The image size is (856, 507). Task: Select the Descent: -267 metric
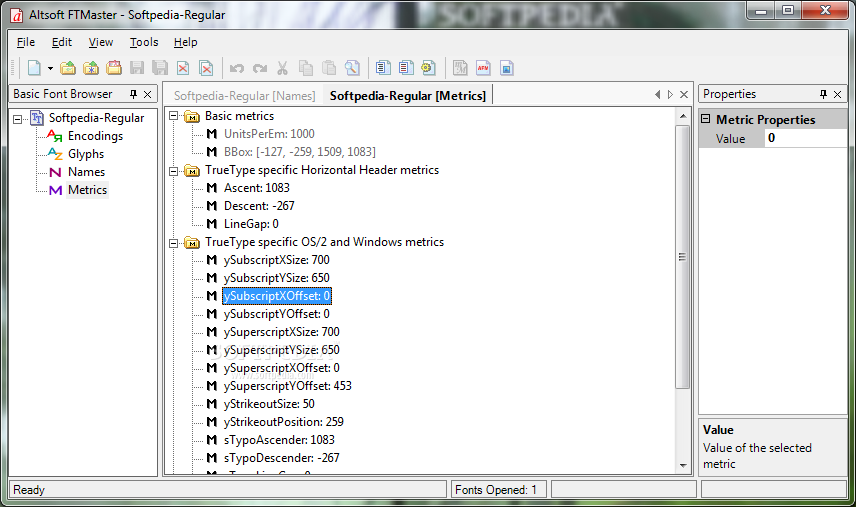pyautogui.click(x=259, y=206)
